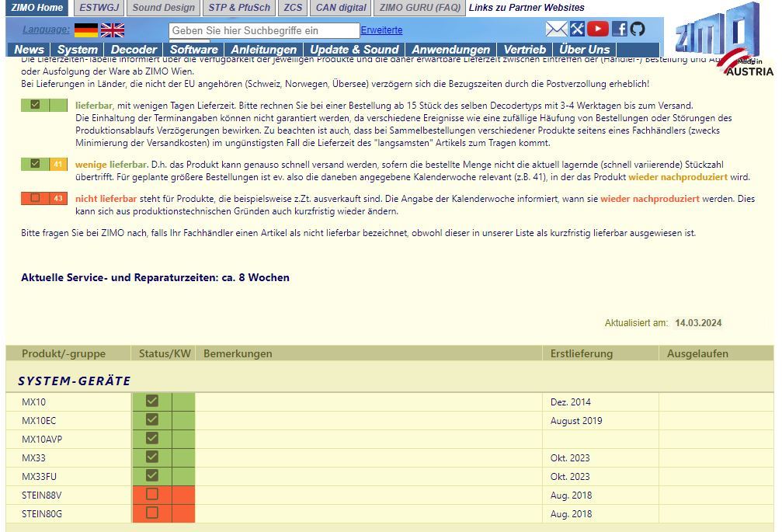This screenshot has width=782, height=532.
Task: Open the Decoder menu
Action: tap(134, 50)
